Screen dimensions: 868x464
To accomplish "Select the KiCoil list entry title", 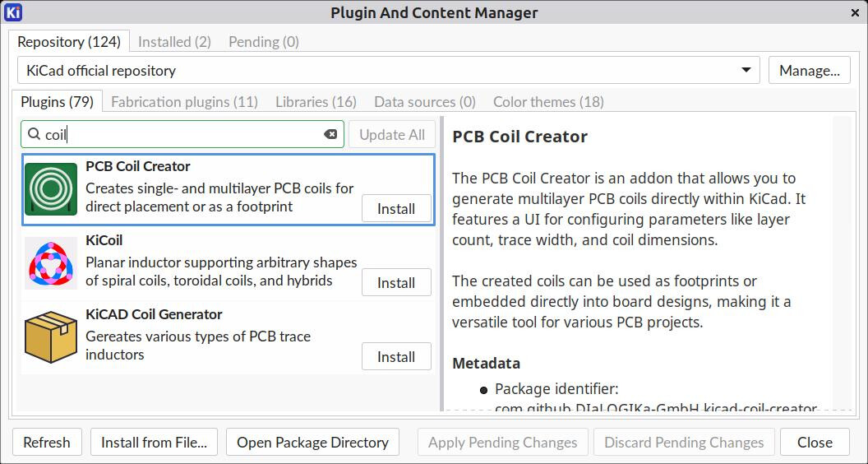I will 104,240.
